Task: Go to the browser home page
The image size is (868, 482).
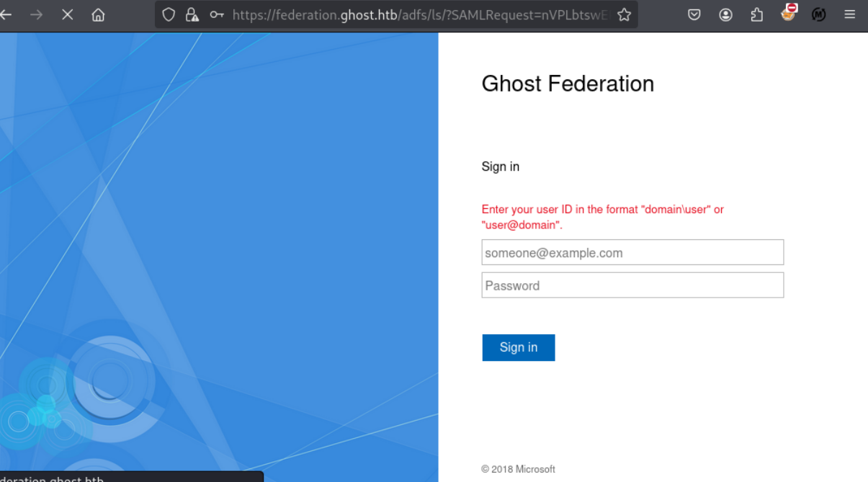Action: [x=99, y=14]
